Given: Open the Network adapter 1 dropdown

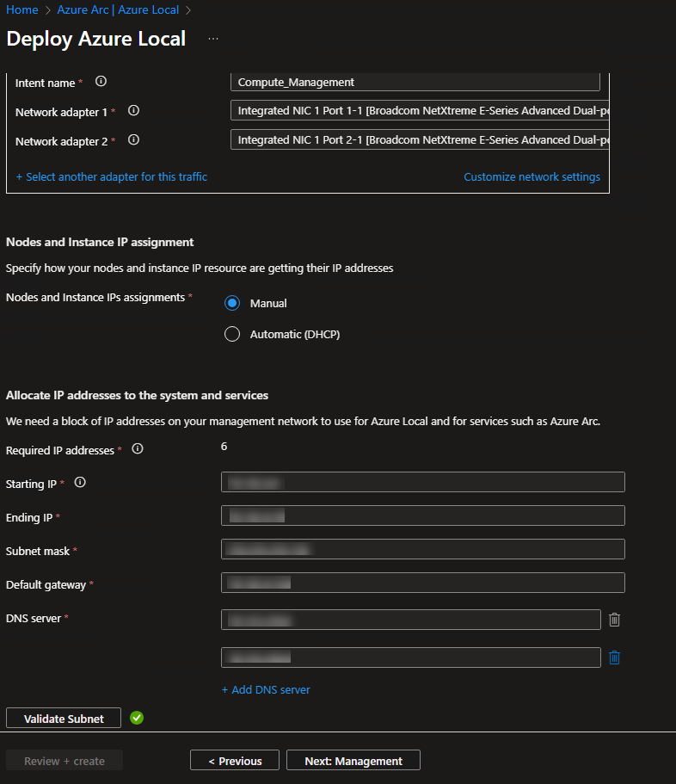Looking at the screenshot, I should pyautogui.click(x=420, y=110).
